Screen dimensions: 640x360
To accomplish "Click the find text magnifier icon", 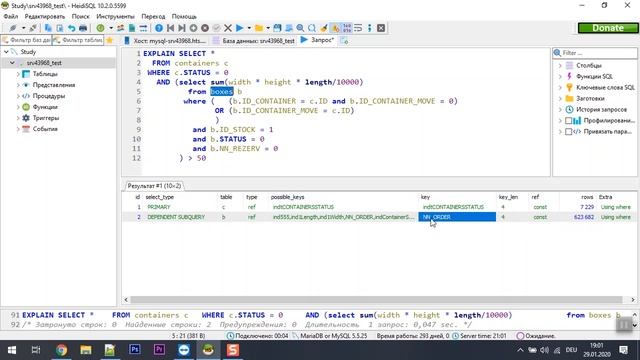I will (300, 28).
